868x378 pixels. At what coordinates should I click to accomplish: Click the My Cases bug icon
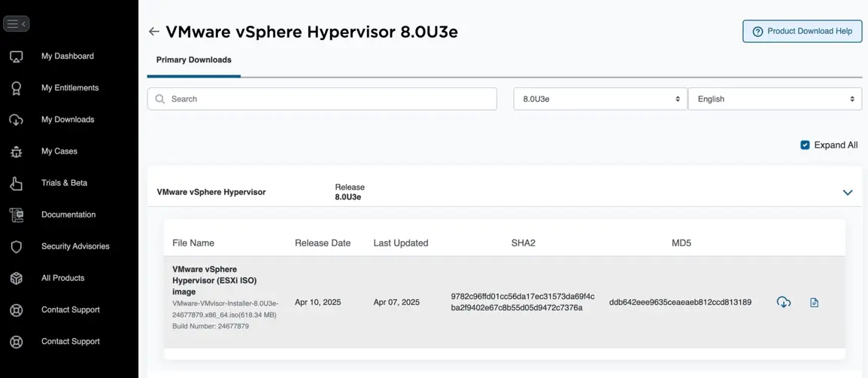[17, 151]
